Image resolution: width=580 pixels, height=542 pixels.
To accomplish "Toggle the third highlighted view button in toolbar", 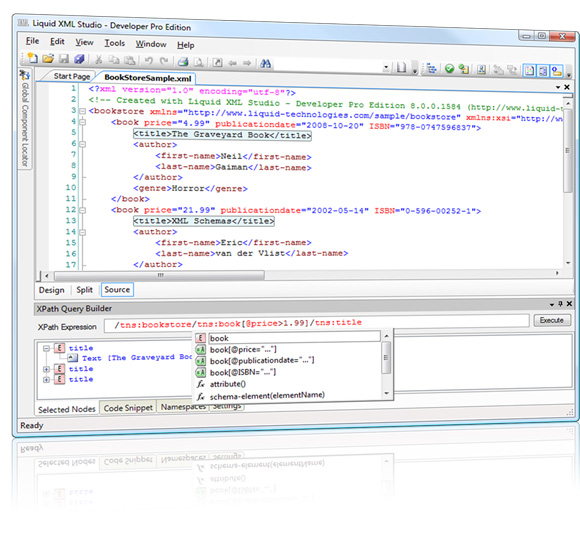I will (557, 71).
